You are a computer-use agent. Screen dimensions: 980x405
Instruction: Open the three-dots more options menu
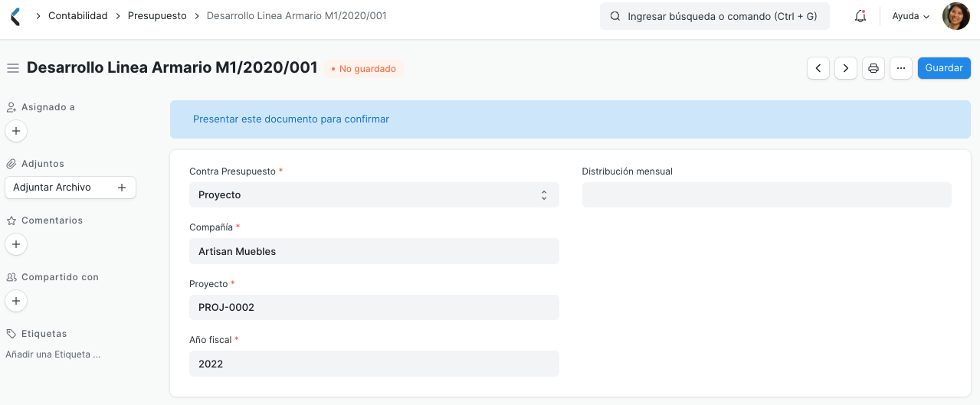coord(901,68)
